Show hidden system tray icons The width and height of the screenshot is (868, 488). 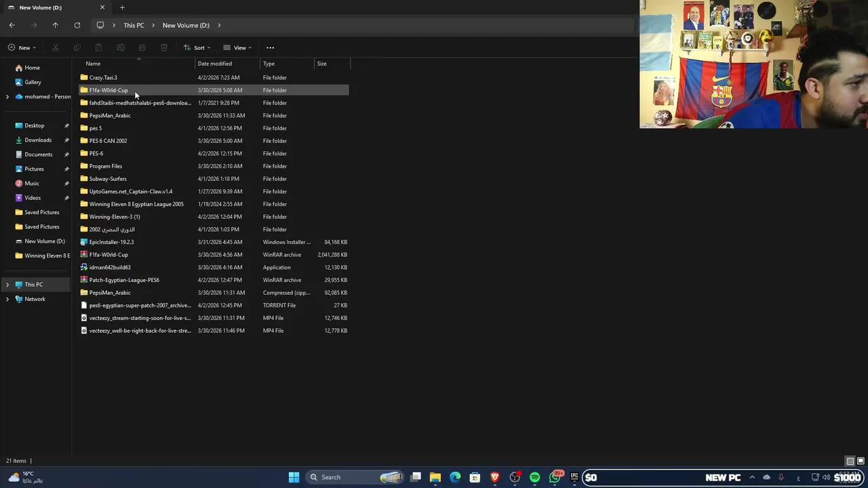[752, 477]
